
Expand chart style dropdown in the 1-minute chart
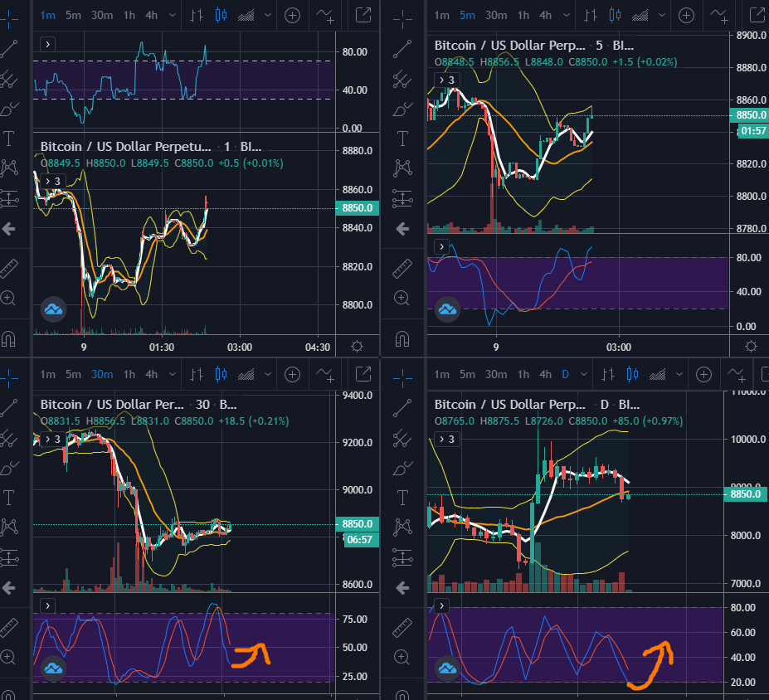coord(268,16)
